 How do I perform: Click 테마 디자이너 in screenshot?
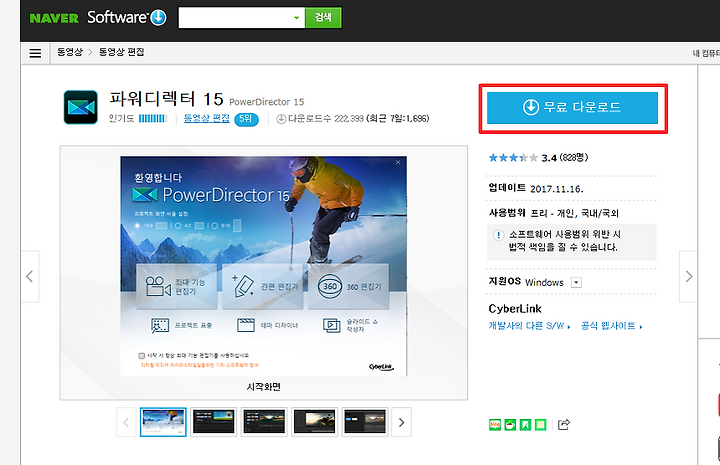(x=268, y=325)
